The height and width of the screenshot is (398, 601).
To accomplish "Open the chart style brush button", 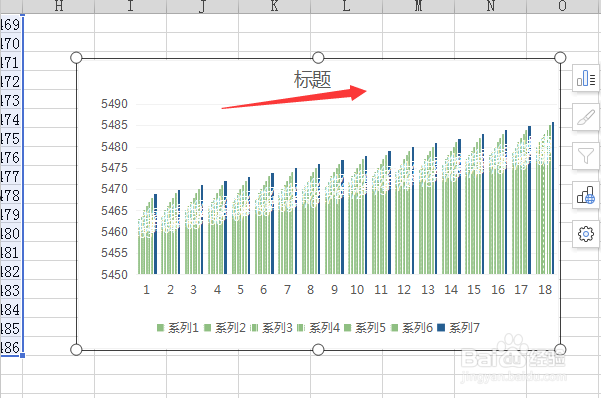I will point(586,117).
